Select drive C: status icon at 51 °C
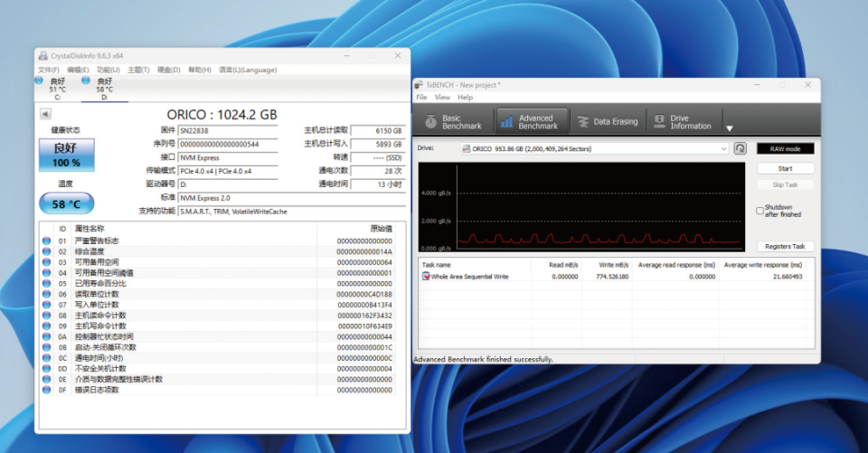Screen dimensions: 868x453 tap(39, 80)
